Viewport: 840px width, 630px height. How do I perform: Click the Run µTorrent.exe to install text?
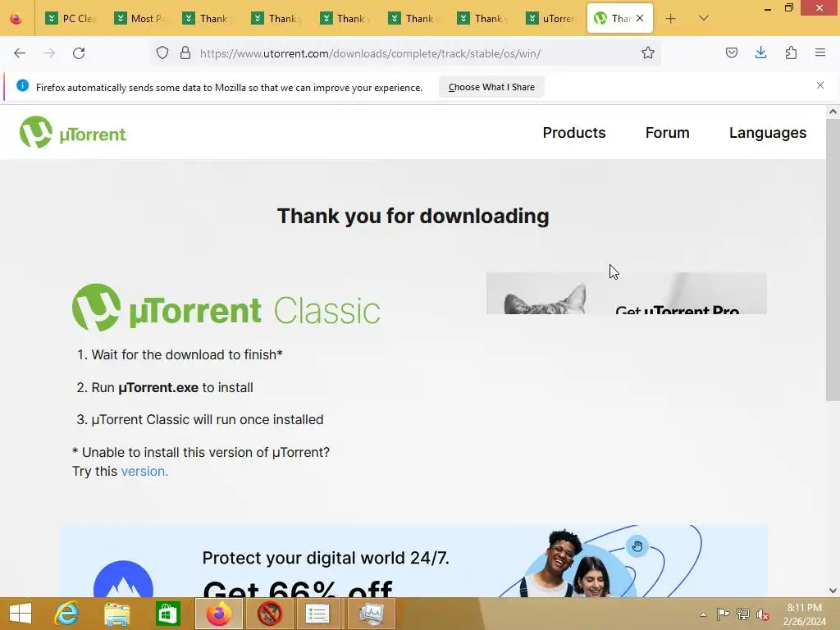[172, 387]
